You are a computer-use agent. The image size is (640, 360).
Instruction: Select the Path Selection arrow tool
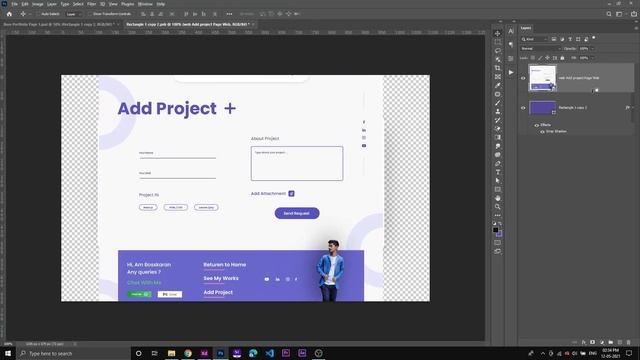click(497, 181)
